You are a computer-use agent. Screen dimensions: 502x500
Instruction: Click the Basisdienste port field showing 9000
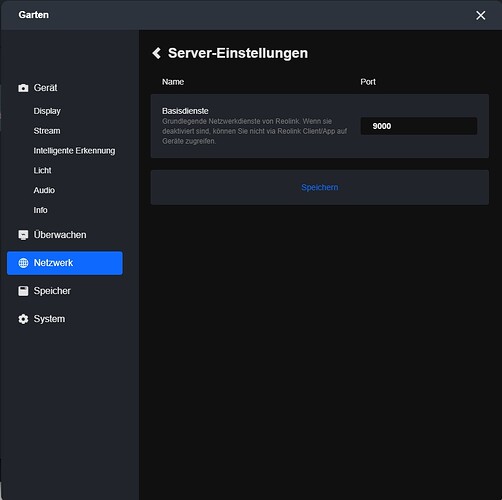(x=419, y=126)
